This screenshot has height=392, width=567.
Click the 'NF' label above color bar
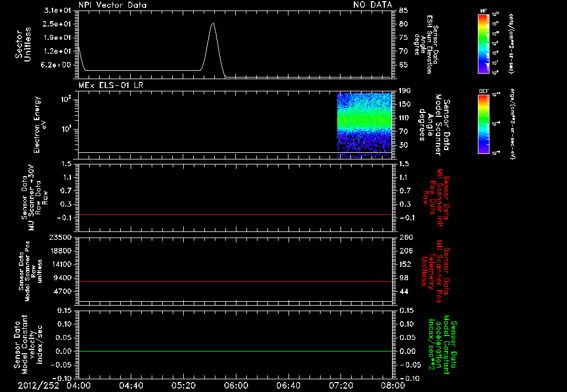(483, 11)
